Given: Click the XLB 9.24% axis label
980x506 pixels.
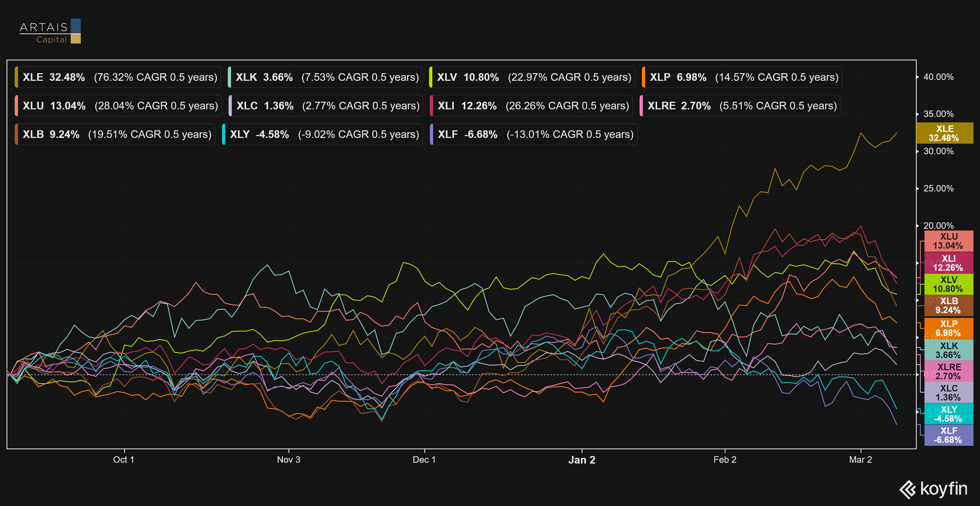Looking at the screenshot, I should (948, 306).
